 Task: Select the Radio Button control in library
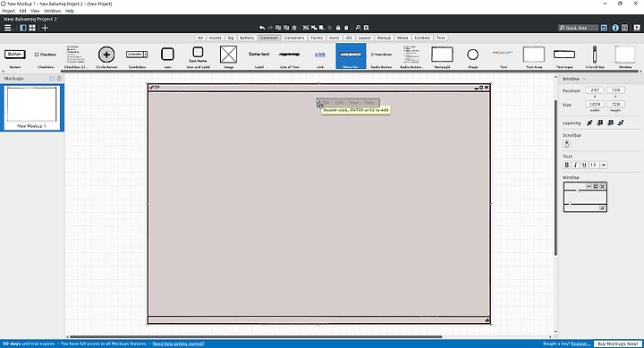click(x=381, y=56)
